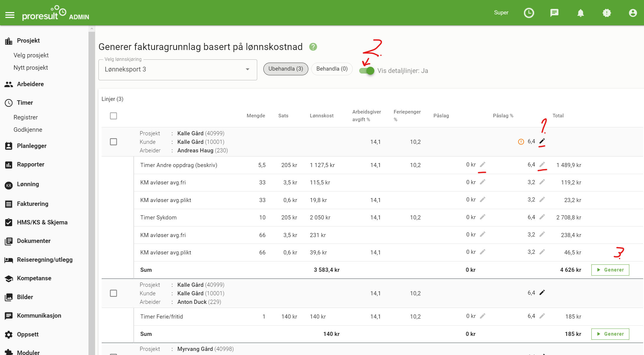Edit Påslag % for Andreas Haug group
644x355 pixels.
542,141
